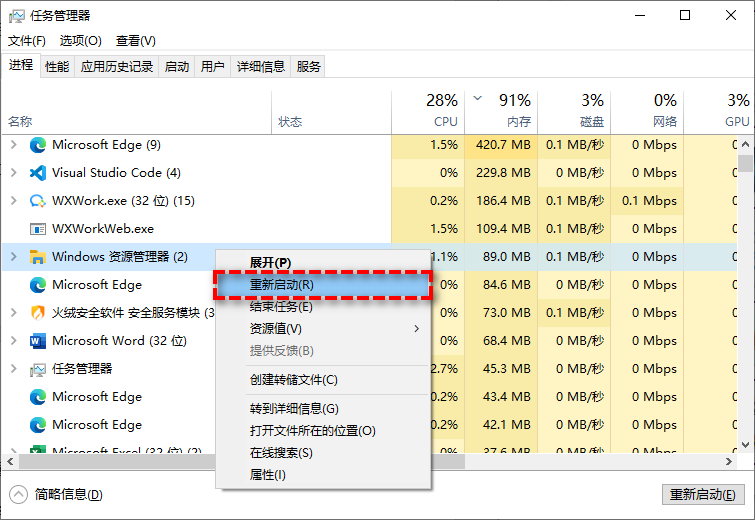
Task: Sort by the 3% 磁盘 column header
Action: click(x=574, y=112)
